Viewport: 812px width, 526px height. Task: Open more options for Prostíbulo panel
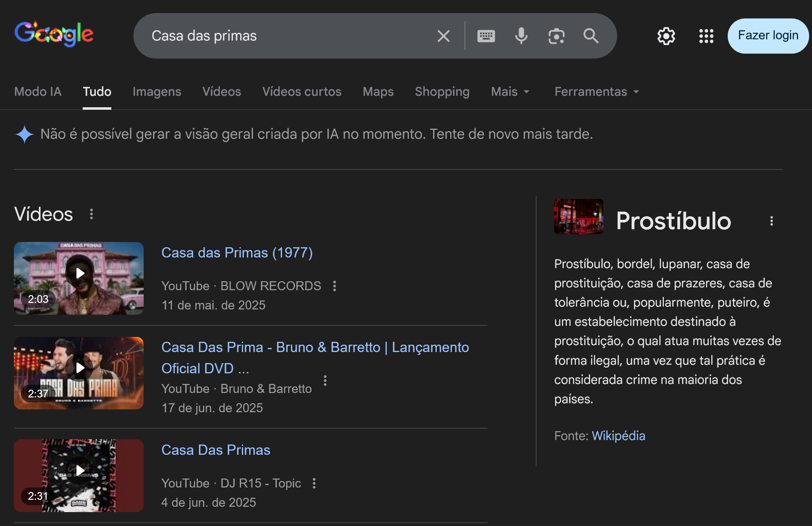click(771, 221)
